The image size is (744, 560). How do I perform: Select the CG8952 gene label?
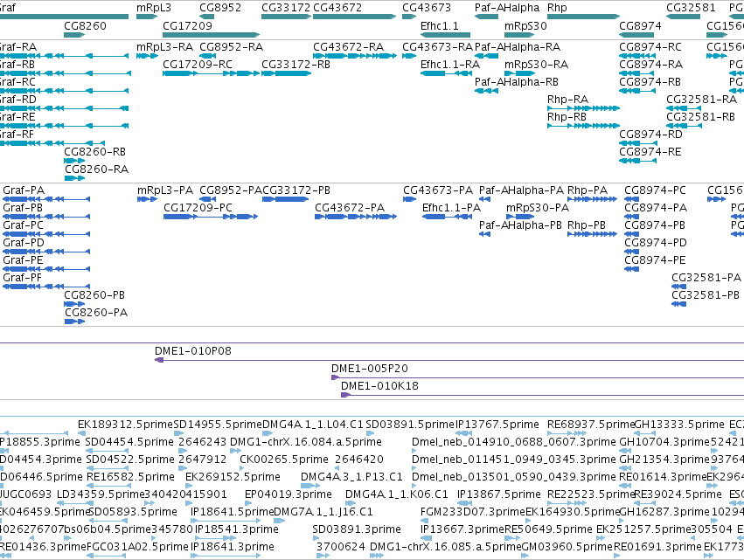pyautogui.click(x=220, y=8)
